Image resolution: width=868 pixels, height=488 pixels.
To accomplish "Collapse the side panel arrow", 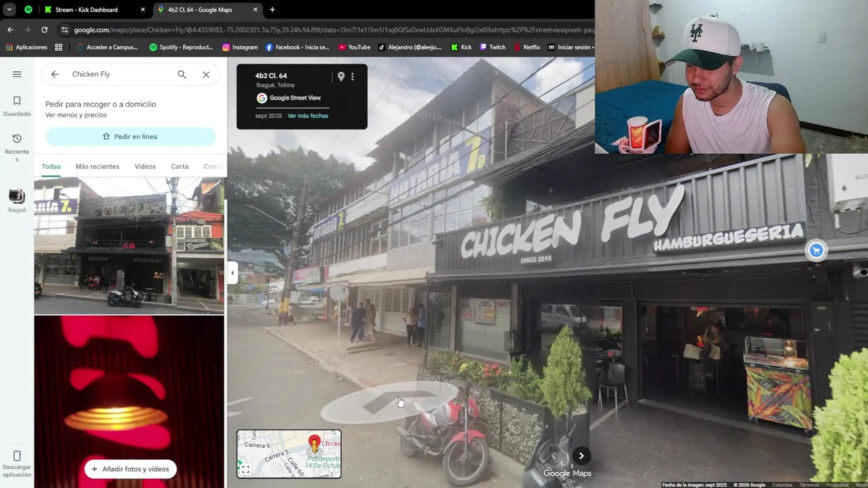I will pyautogui.click(x=232, y=272).
